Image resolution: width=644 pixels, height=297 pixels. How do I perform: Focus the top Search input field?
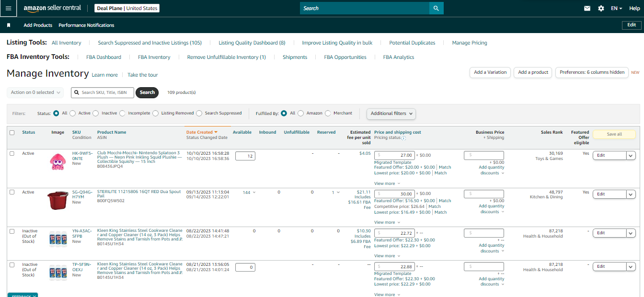click(x=364, y=8)
